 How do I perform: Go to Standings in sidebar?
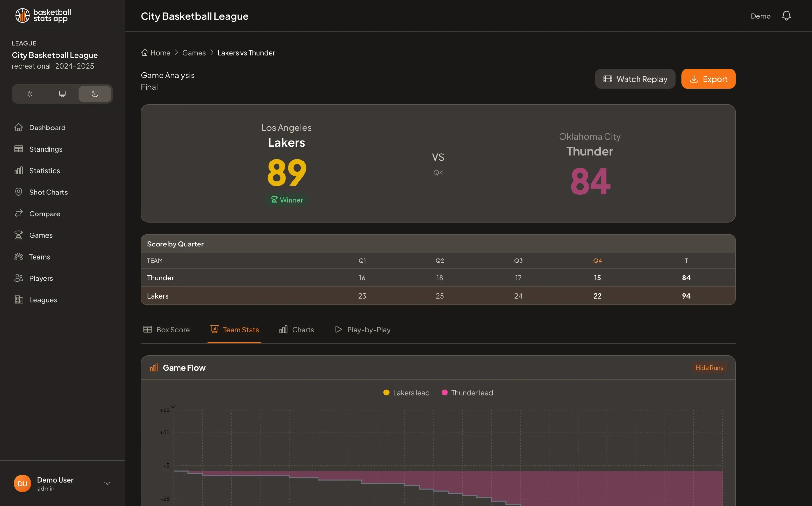pos(45,149)
